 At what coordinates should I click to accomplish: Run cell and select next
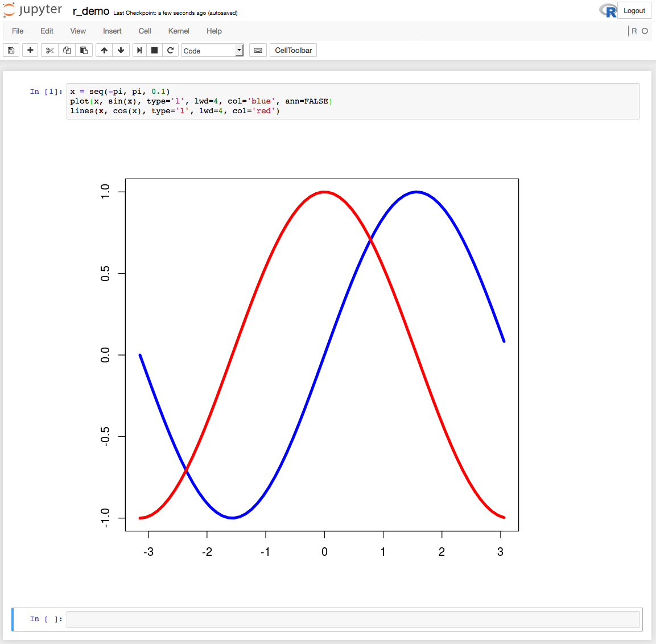[x=139, y=51]
